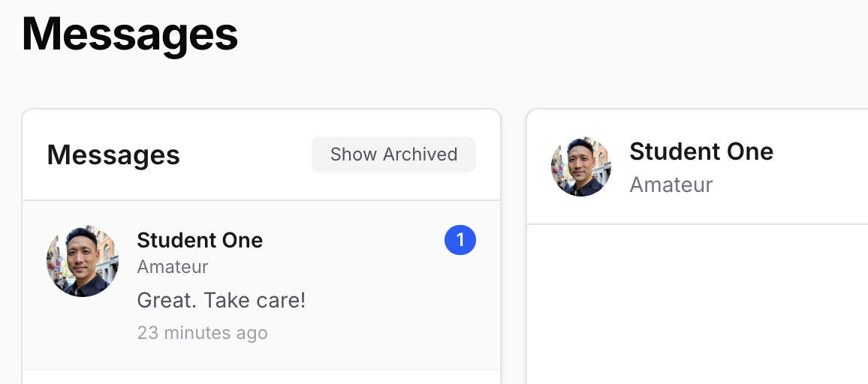
Task: Click the "23 minutes ago" timestamp
Action: [202, 332]
